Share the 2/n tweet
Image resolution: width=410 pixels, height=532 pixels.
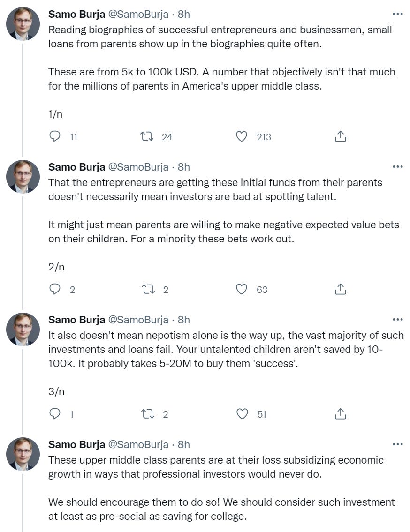pyautogui.click(x=341, y=289)
